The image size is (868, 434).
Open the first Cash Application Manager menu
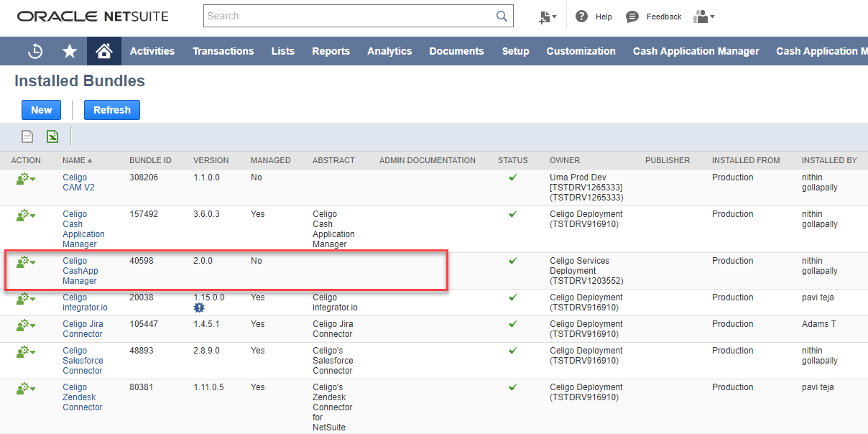(x=696, y=51)
